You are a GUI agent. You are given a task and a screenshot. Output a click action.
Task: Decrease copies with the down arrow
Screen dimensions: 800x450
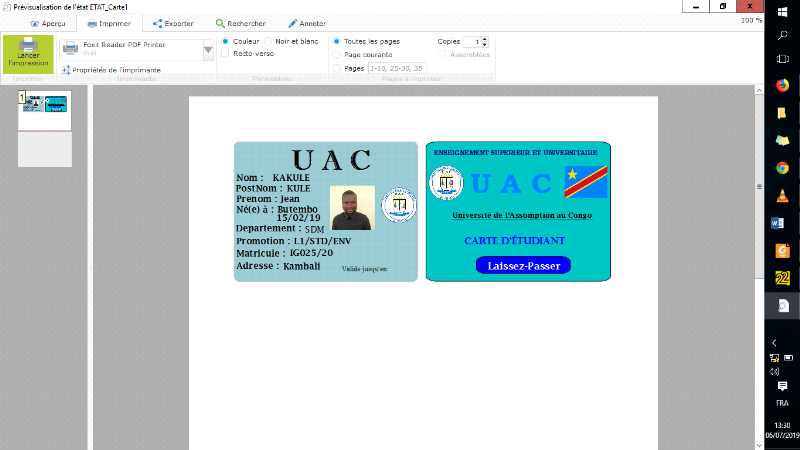pyautogui.click(x=485, y=45)
